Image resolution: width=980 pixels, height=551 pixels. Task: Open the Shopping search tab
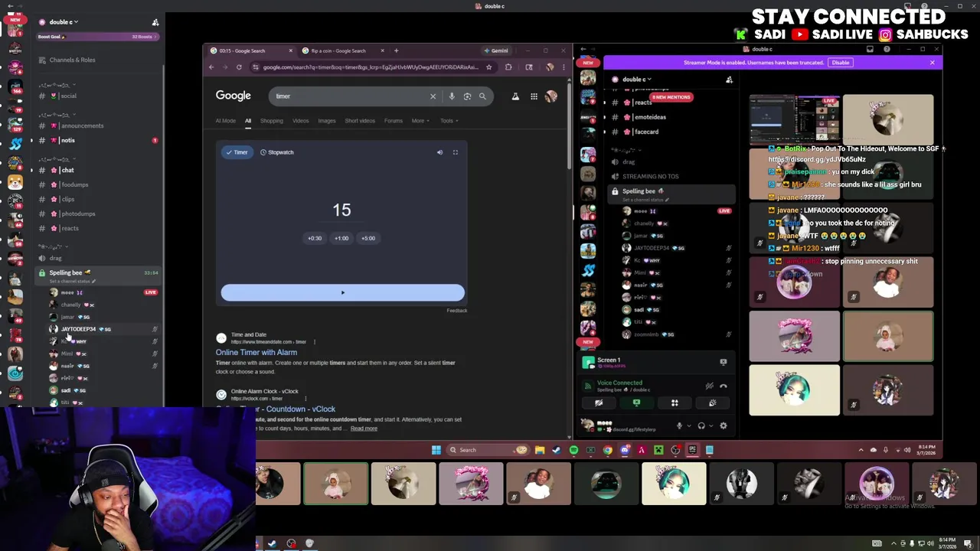point(271,121)
